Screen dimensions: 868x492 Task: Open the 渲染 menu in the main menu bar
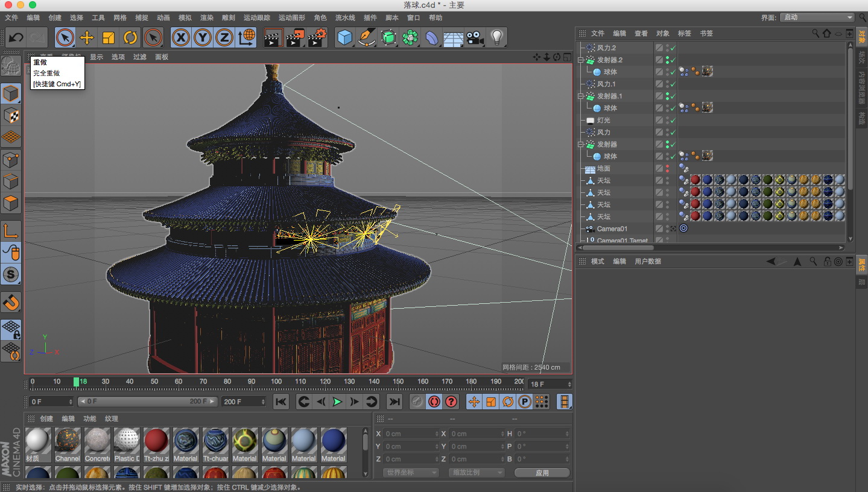(207, 17)
